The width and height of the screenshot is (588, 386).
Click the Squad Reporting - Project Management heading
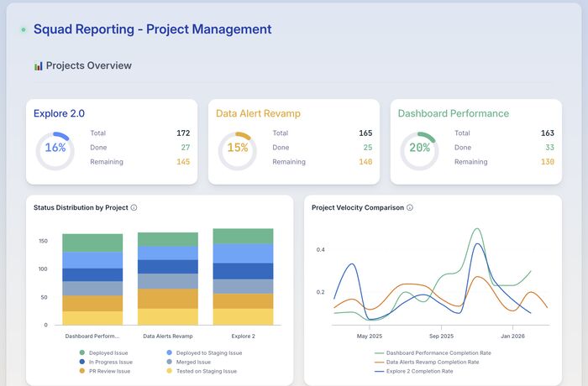tap(153, 29)
